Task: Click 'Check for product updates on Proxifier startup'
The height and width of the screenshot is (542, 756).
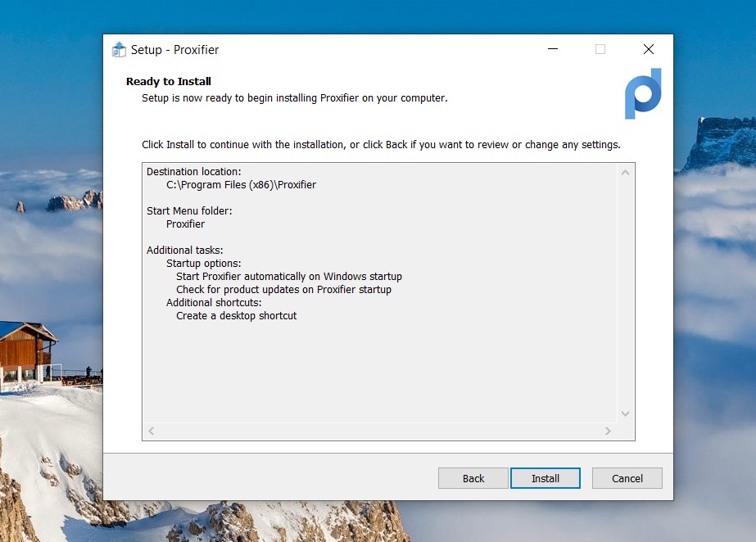Action: click(283, 290)
